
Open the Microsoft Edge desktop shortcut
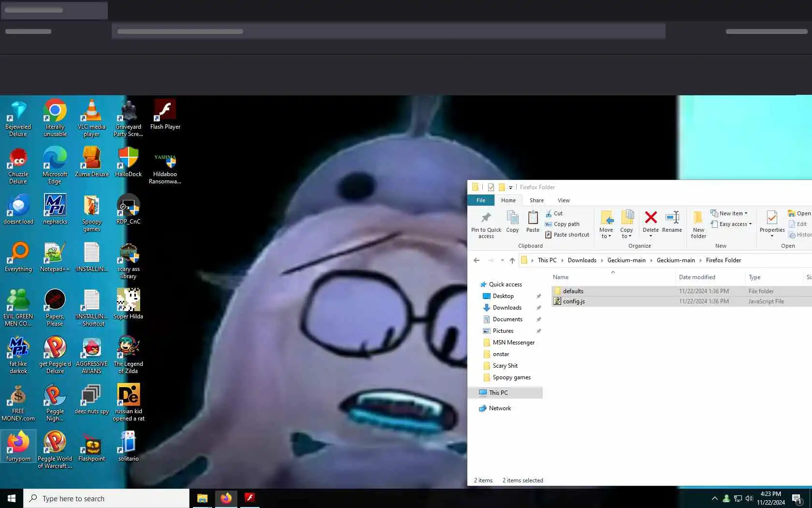point(55,166)
